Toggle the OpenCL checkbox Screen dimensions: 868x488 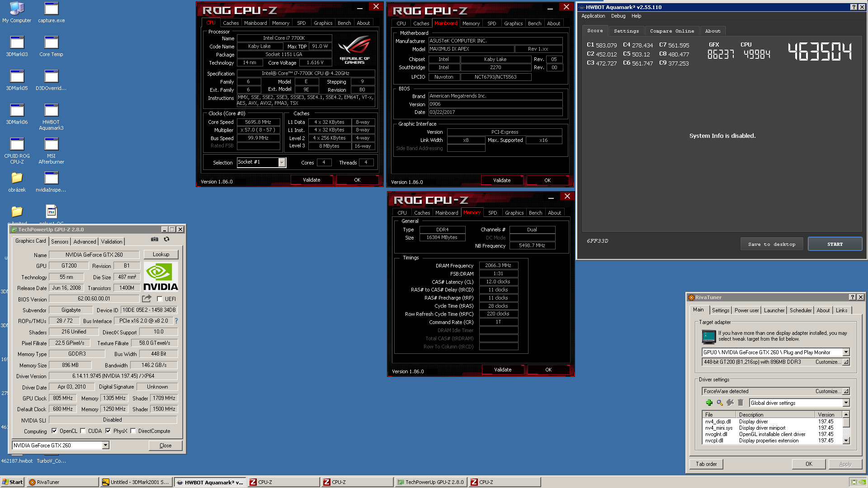click(x=54, y=431)
